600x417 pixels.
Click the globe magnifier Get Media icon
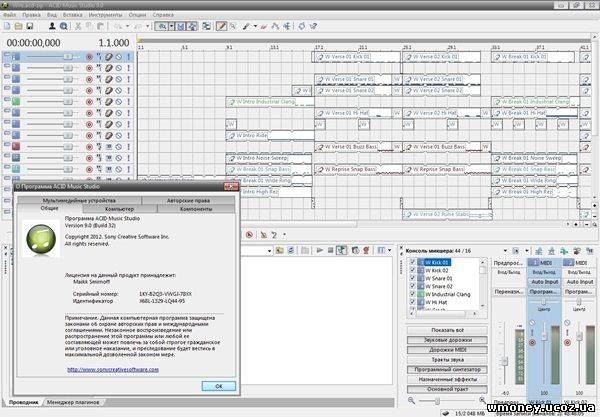click(64, 26)
